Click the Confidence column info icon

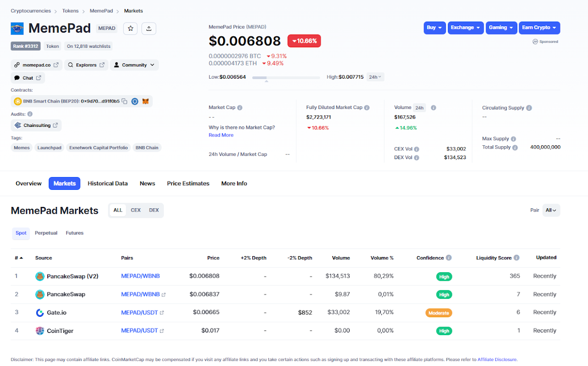tap(449, 258)
